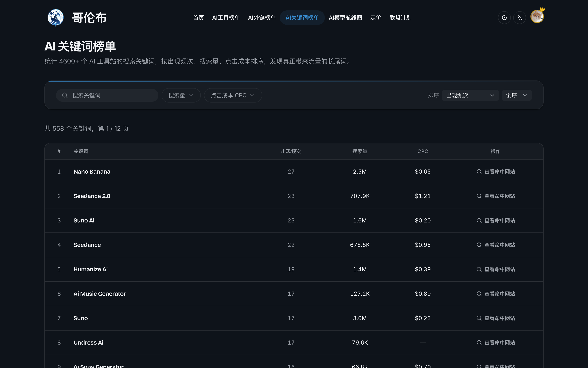Expand the 搜索量 filter dropdown
588x368 pixels.
(x=181, y=95)
